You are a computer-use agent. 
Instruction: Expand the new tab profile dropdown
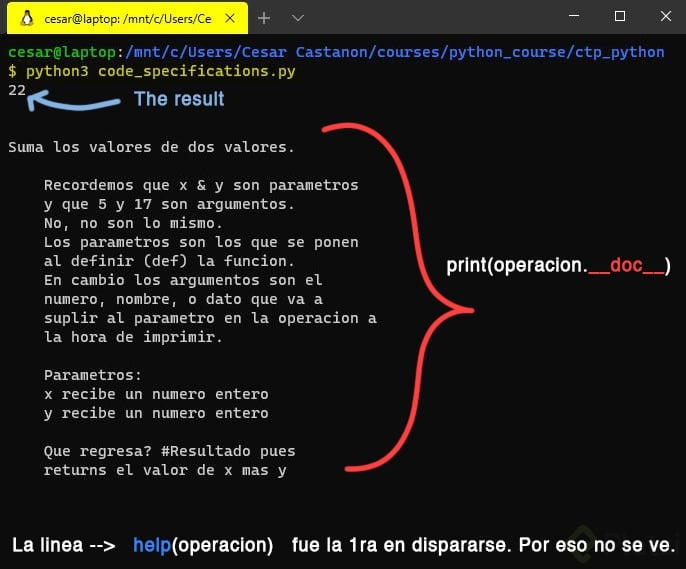[x=298, y=18]
